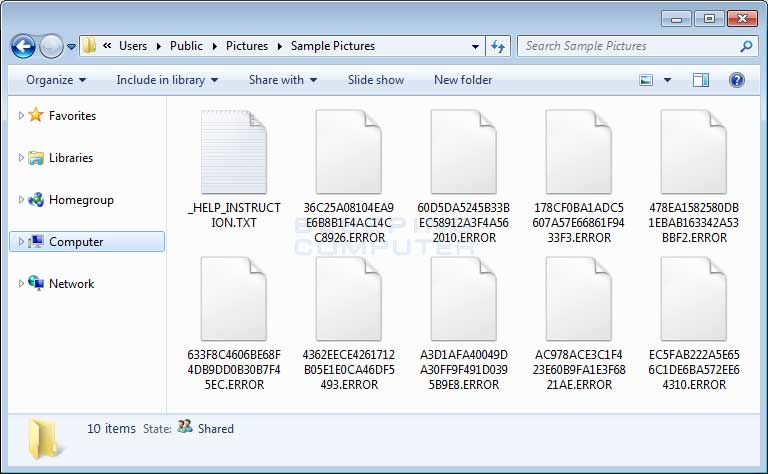Maximize the Explorer window
Viewport: 768px width, 474px height.
709,19
